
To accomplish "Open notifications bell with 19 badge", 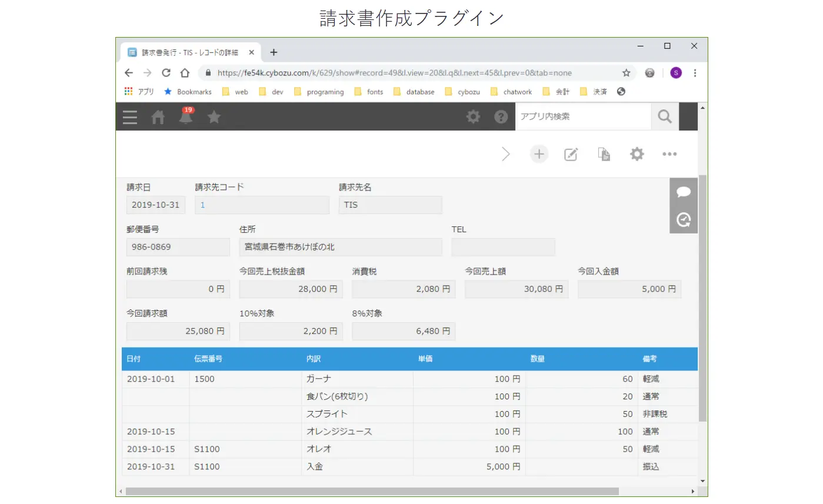I will [x=186, y=116].
